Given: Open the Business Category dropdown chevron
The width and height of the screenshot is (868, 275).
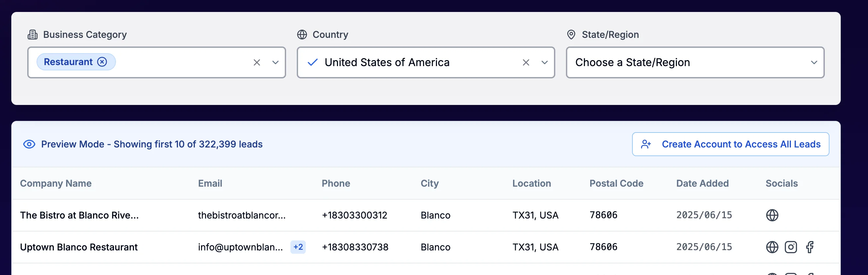Looking at the screenshot, I should (x=275, y=63).
